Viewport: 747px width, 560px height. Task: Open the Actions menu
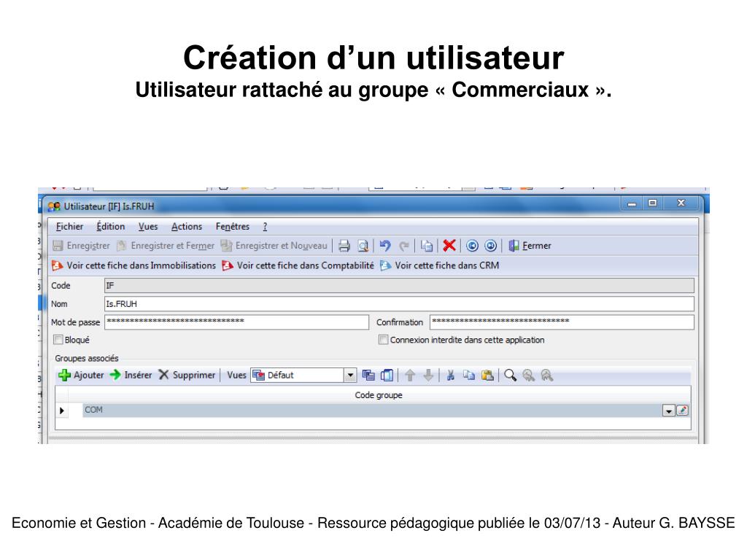[187, 227]
